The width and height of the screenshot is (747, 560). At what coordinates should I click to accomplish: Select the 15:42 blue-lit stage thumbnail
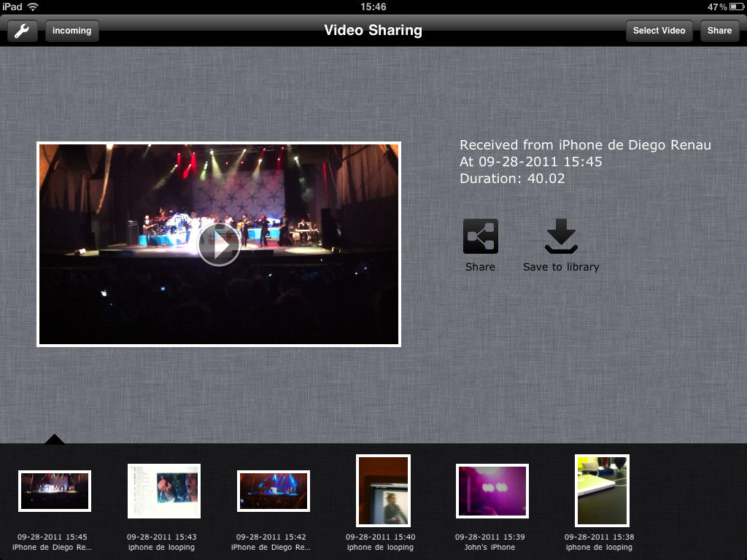274,491
